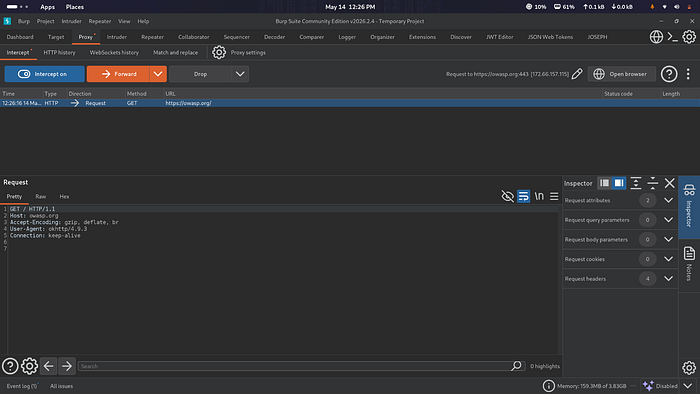Switch request view to Hex
The image size is (700, 394).
(x=64, y=196)
